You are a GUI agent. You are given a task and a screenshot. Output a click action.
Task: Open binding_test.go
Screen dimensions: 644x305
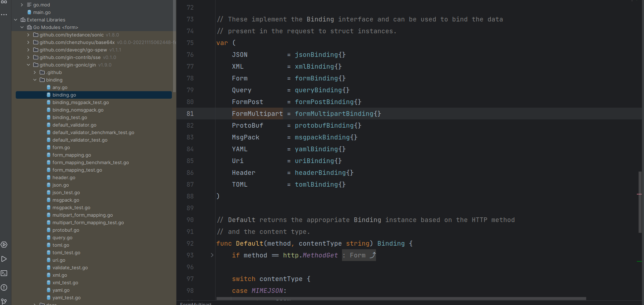[70, 117]
